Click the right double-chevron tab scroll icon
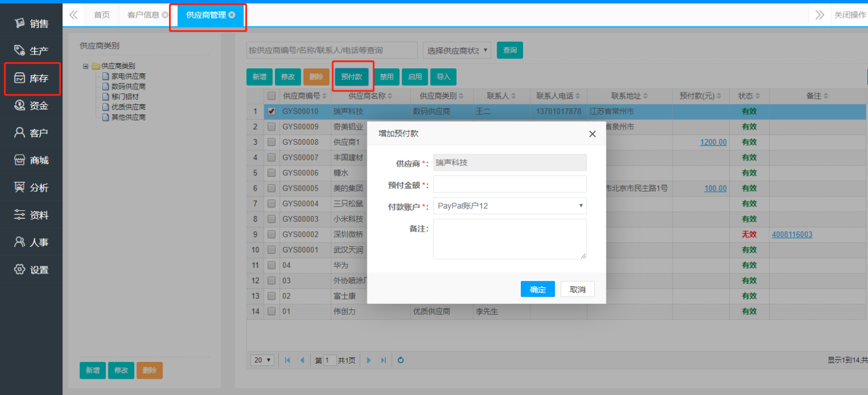868x395 pixels. [x=819, y=15]
